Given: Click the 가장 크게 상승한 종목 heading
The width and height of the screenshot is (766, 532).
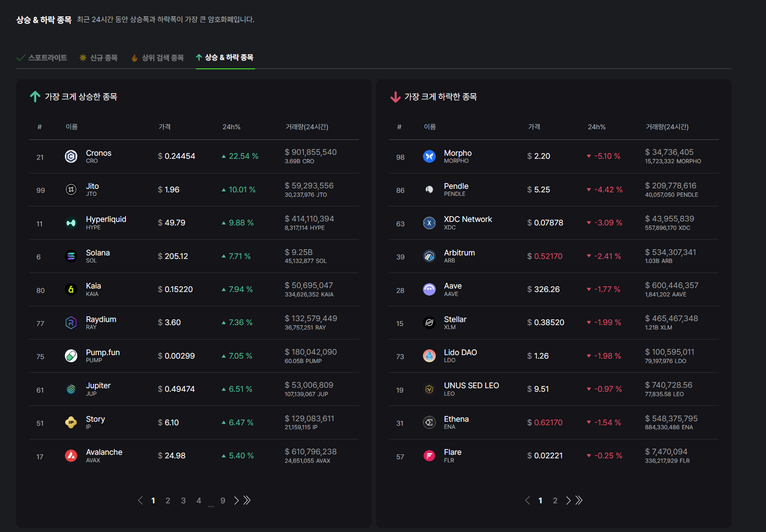Looking at the screenshot, I should [81, 97].
